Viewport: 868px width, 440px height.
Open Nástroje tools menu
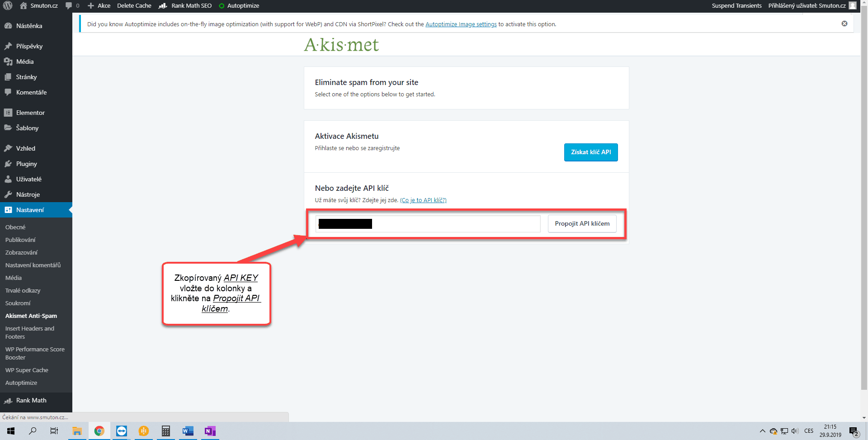[36, 194]
